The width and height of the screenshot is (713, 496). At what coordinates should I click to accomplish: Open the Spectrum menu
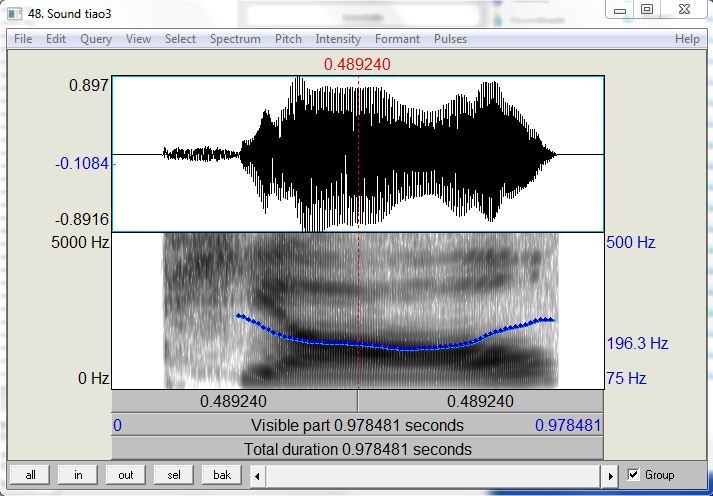click(x=235, y=39)
